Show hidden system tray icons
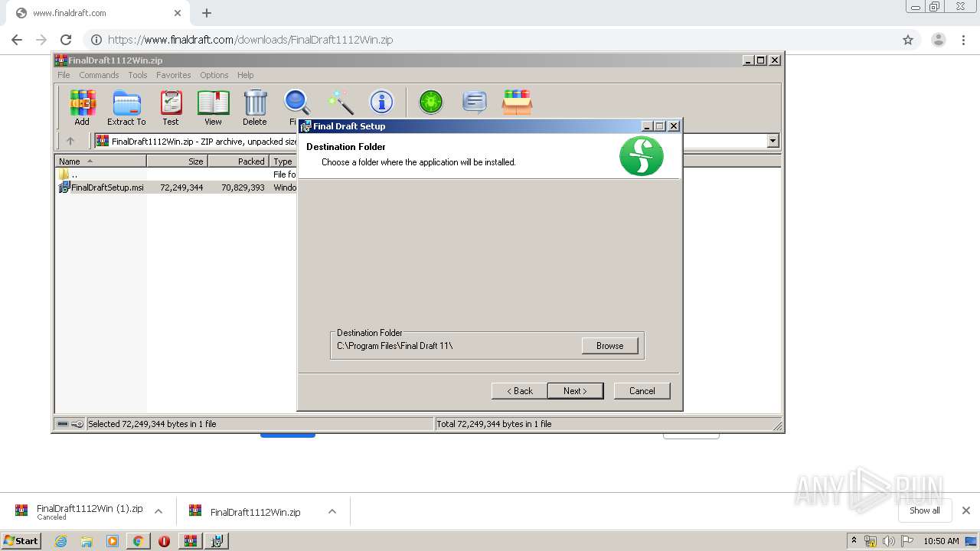The height and width of the screenshot is (551, 980). coord(854,540)
